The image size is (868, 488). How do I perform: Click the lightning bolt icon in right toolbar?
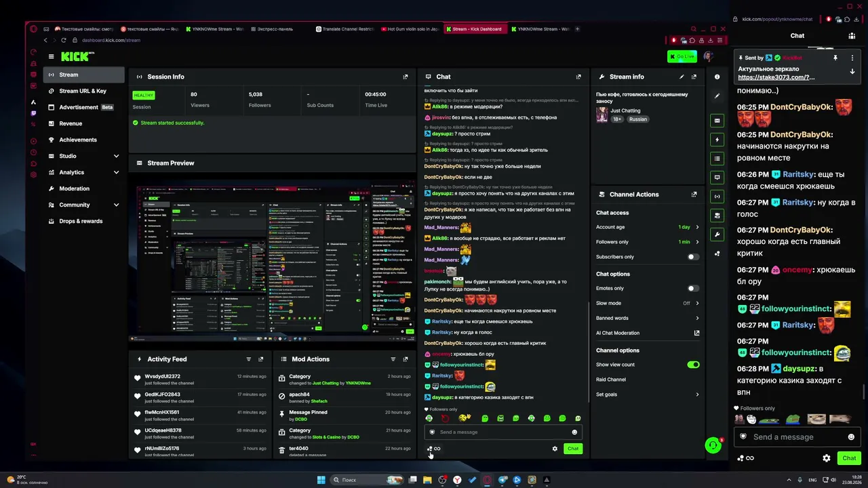pos(717,140)
